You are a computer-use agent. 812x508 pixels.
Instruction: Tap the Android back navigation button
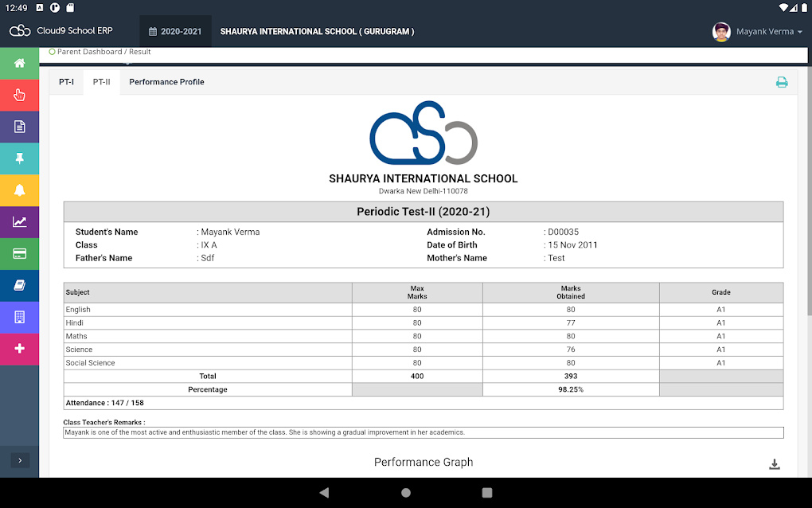point(324,492)
